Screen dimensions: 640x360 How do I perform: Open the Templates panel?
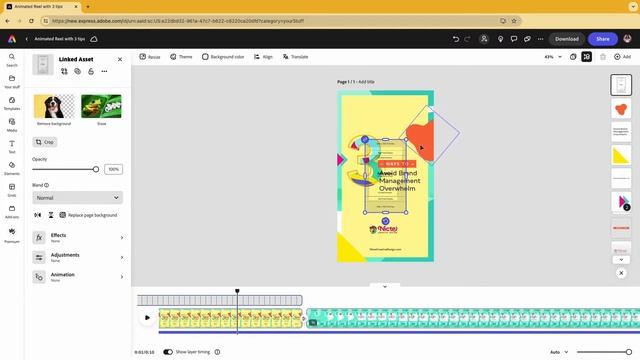[12, 103]
